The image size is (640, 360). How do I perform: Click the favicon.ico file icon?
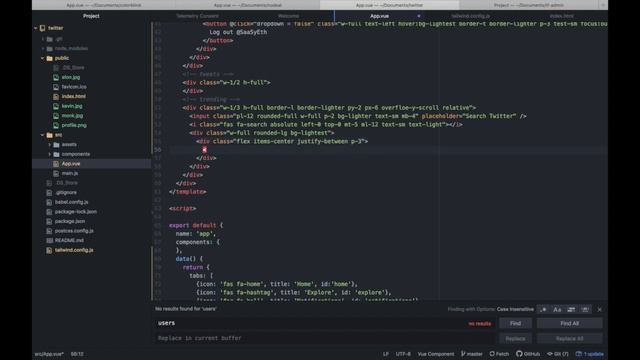click(x=56, y=87)
